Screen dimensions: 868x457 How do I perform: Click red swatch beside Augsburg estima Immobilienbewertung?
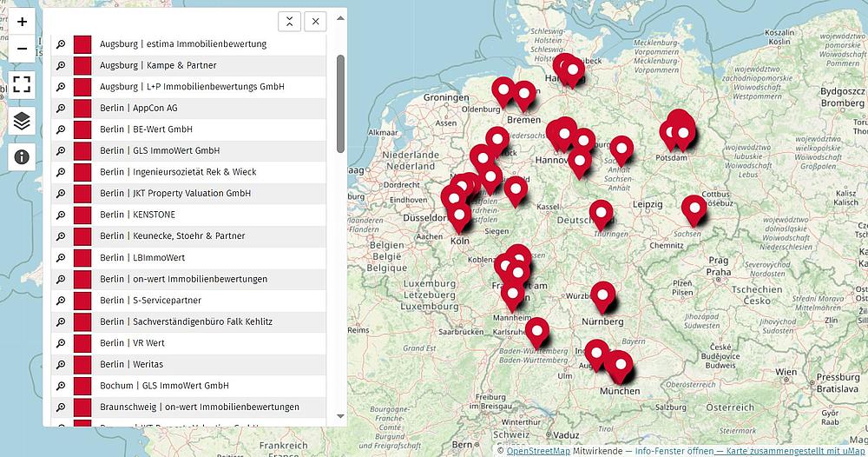(x=82, y=44)
